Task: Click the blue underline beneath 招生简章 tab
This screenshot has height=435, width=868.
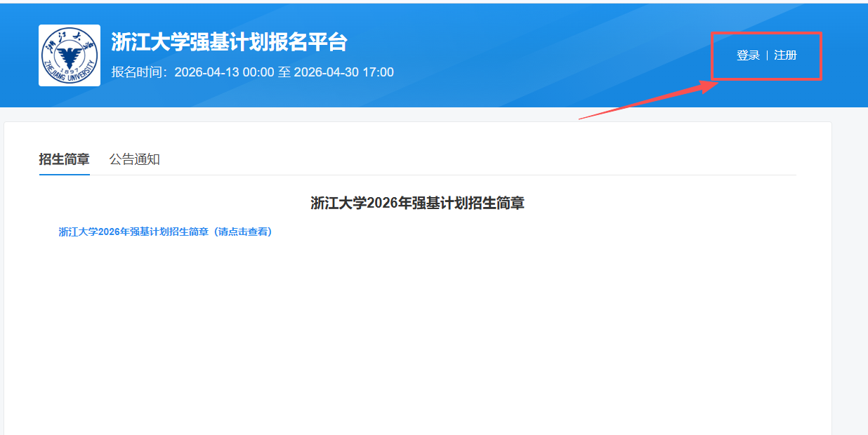Action: 64,175
